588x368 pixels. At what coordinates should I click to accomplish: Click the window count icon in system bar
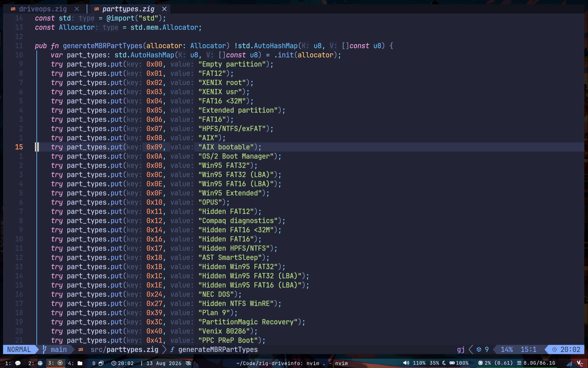pos(101,363)
